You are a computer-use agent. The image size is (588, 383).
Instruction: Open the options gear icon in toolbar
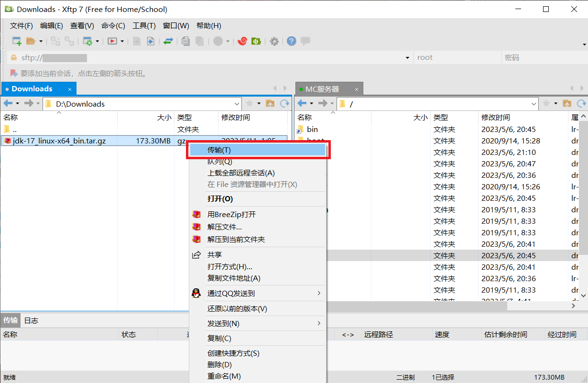click(x=274, y=42)
